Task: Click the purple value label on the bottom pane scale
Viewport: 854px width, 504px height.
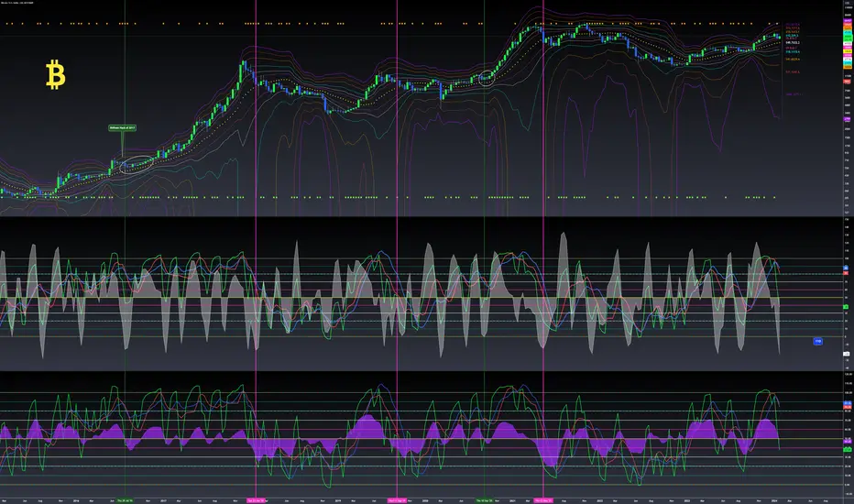Action: coord(848,442)
